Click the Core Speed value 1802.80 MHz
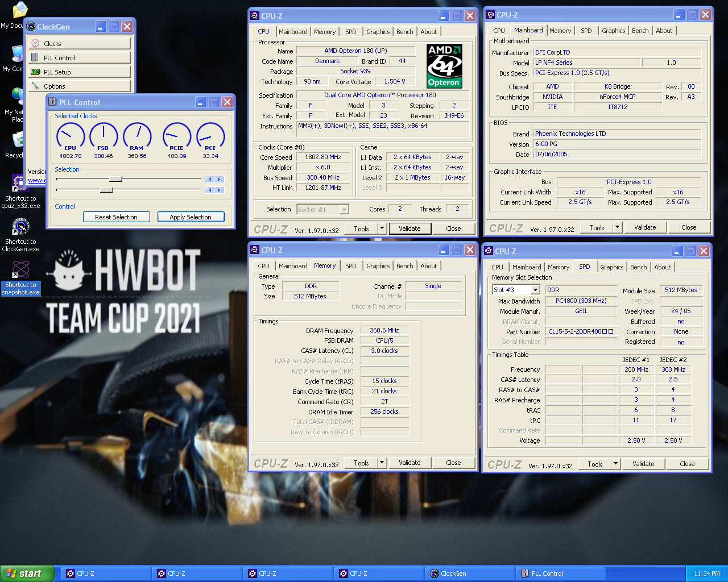The height and width of the screenshot is (582, 728). 323,157
